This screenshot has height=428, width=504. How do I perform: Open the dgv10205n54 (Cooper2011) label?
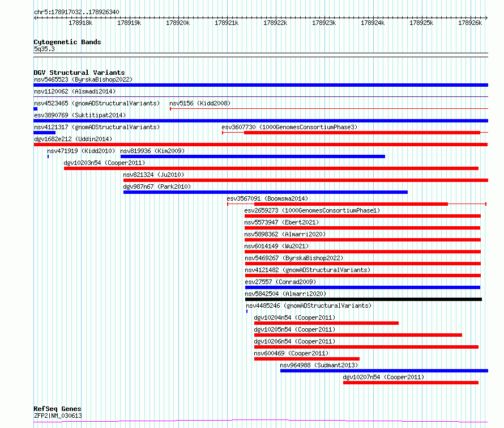294,329
